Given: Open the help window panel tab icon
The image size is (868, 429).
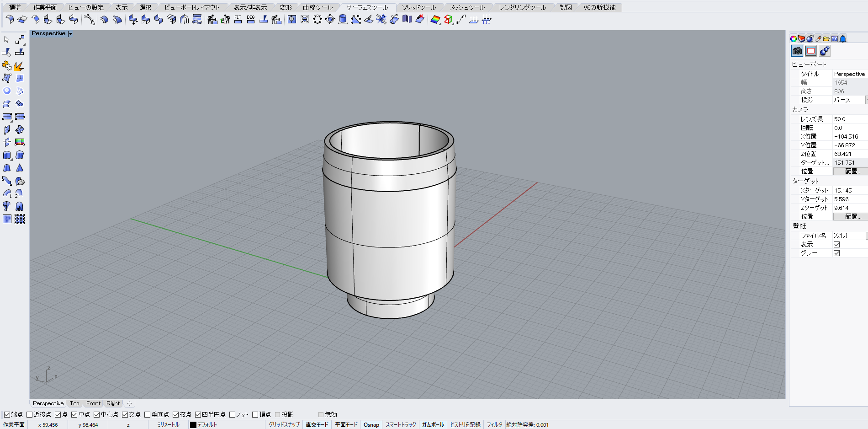Looking at the screenshot, I should (835, 39).
